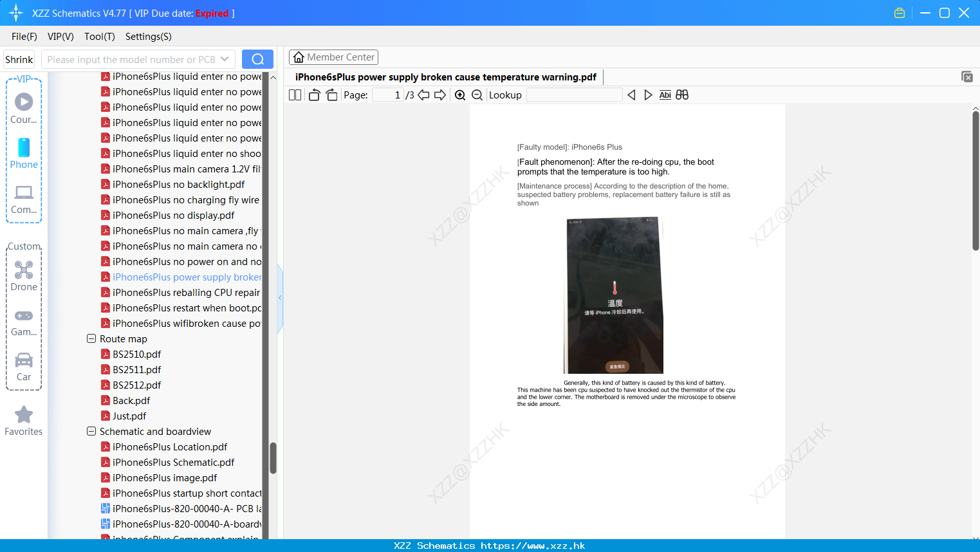Open iPhone6sPlus no power on and no file
This screenshot has height=552, width=980.
point(181,262)
